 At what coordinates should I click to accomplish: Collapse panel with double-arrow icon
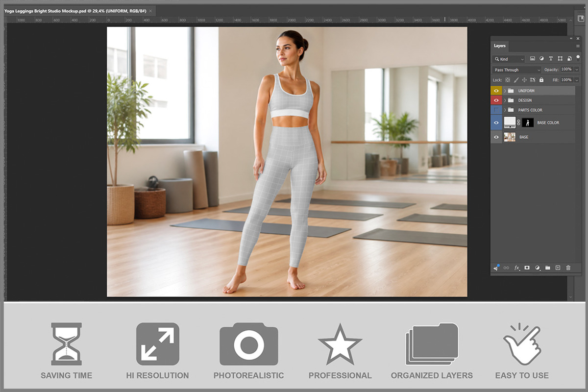pyautogui.click(x=571, y=38)
